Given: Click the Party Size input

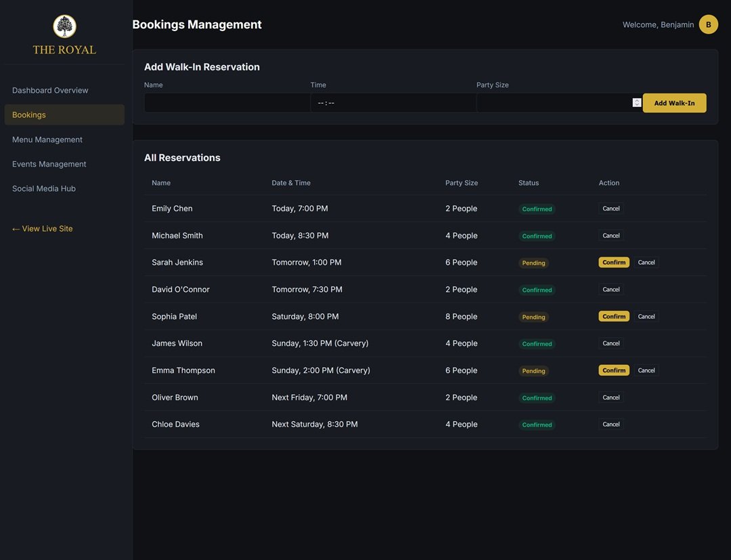Looking at the screenshot, I should coord(559,102).
